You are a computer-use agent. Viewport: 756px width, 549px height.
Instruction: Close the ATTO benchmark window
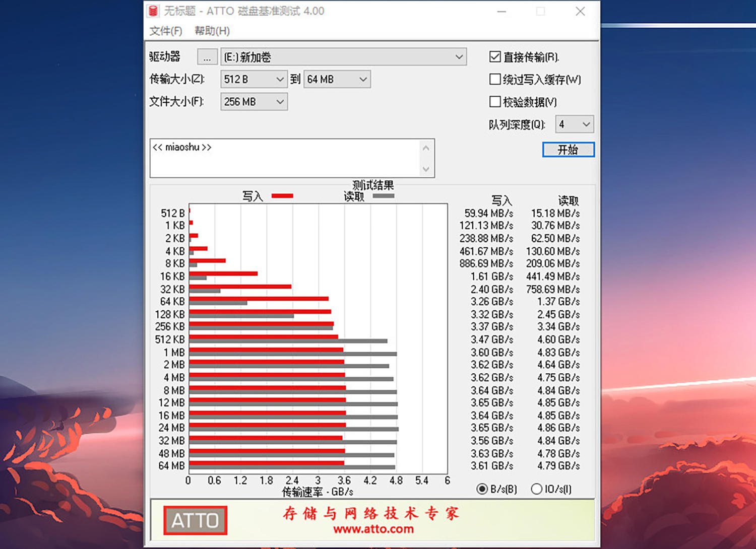pos(580,11)
